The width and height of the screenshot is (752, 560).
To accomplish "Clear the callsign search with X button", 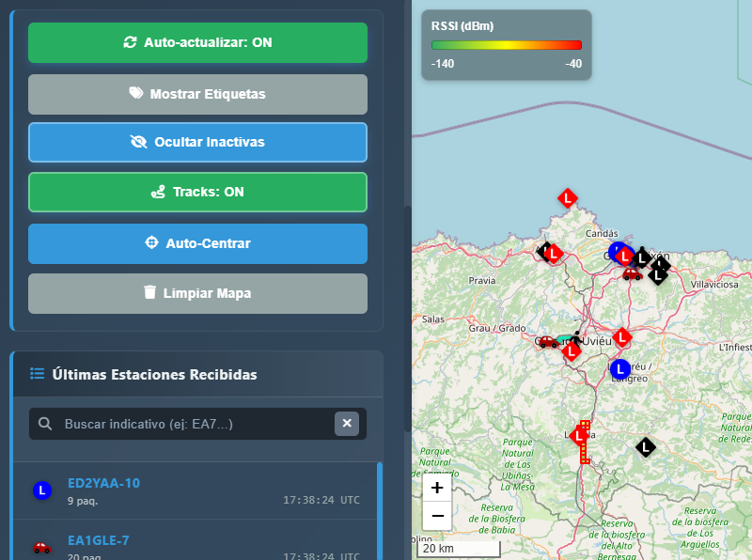I will click(347, 424).
